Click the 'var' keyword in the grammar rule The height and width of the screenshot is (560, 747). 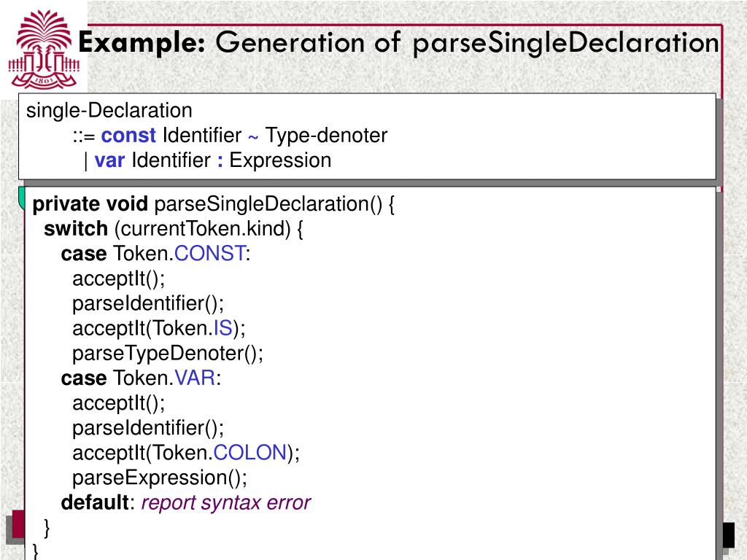pyautogui.click(x=109, y=161)
